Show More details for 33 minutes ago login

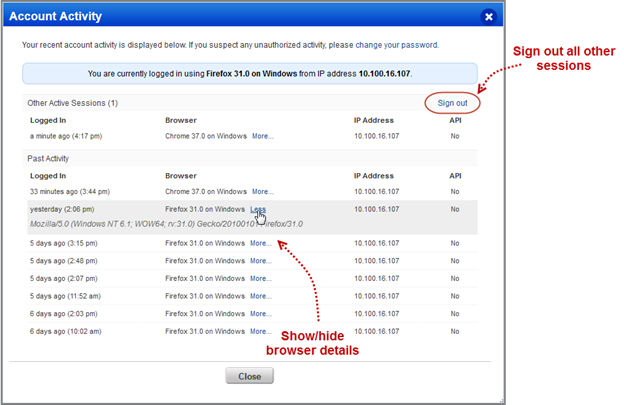[x=262, y=191]
